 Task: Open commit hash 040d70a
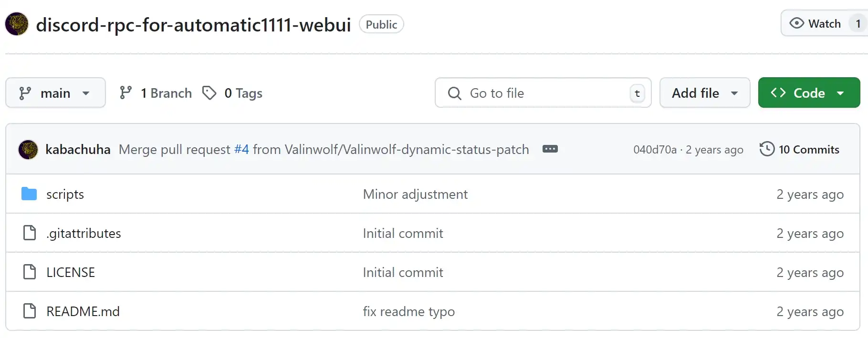(655, 150)
